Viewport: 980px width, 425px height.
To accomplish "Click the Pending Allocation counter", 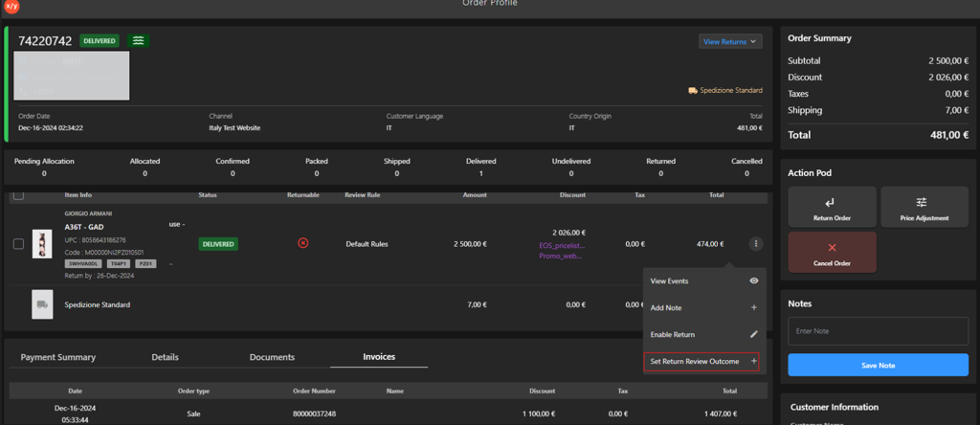I will [x=44, y=167].
